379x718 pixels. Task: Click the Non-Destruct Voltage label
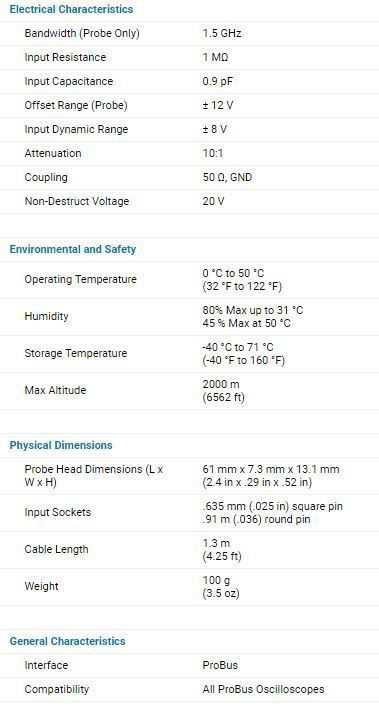tap(76, 201)
